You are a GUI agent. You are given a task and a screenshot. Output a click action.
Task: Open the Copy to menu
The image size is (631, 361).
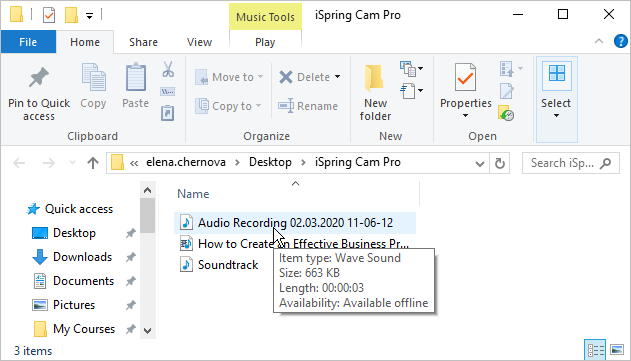(228, 106)
